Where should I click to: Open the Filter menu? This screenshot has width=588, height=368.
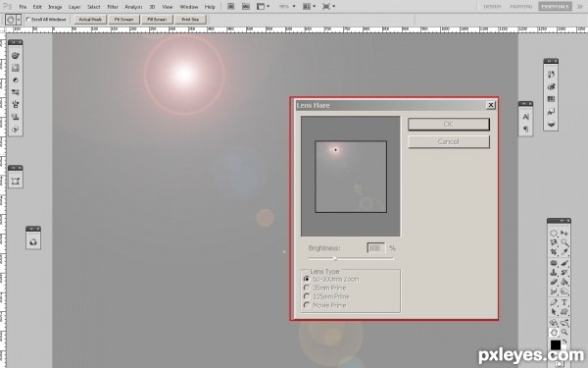pyautogui.click(x=113, y=7)
